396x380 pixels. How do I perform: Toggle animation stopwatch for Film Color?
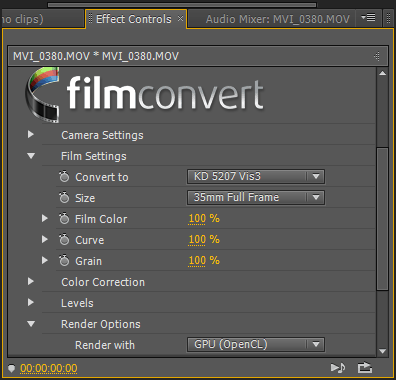point(64,219)
